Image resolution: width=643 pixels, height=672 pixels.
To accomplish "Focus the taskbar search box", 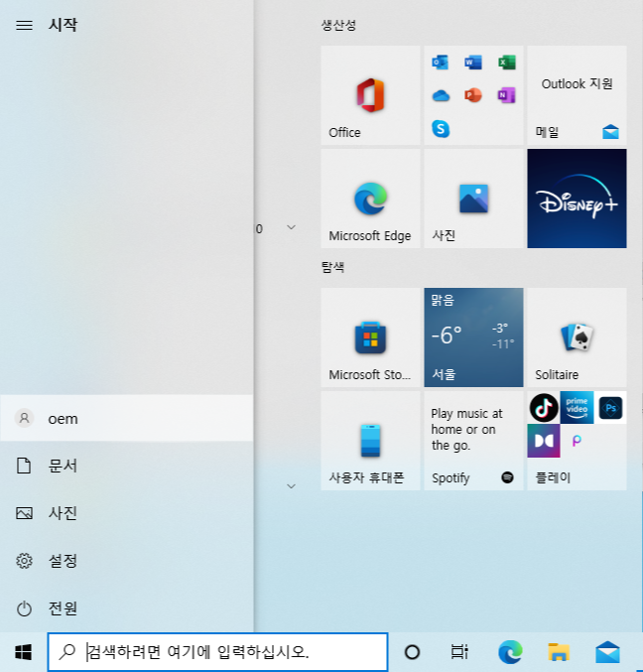I will (x=217, y=652).
